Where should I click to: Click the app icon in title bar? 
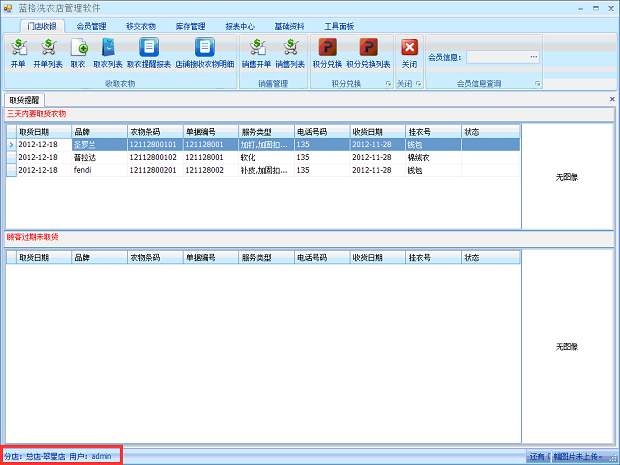pyautogui.click(x=8, y=8)
